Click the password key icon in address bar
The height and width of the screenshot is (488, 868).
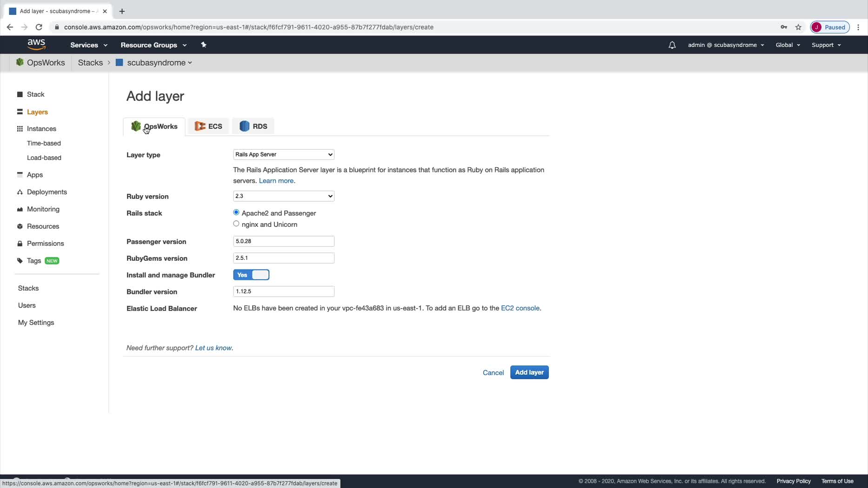click(x=784, y=27)
